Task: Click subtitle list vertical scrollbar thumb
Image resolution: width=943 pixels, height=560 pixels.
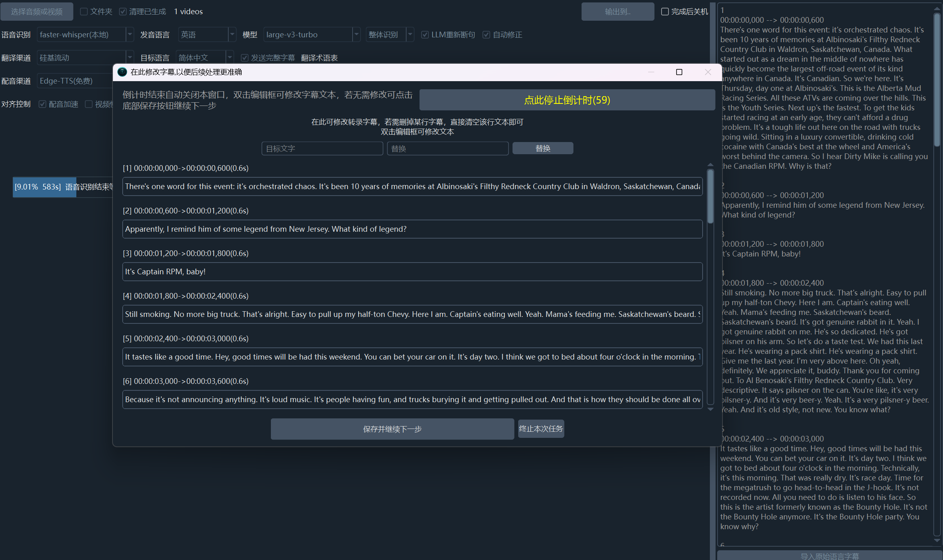Action: (710, 197)
